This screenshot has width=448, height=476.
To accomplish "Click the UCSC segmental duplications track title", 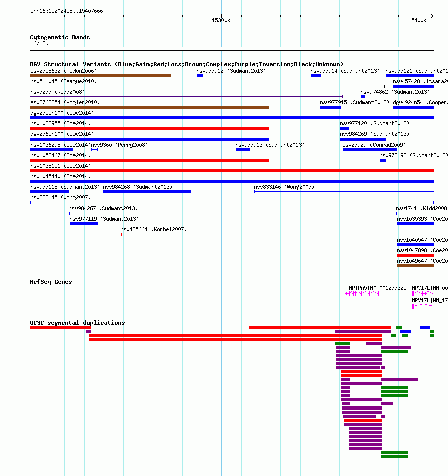I will [x=78, y=323].
